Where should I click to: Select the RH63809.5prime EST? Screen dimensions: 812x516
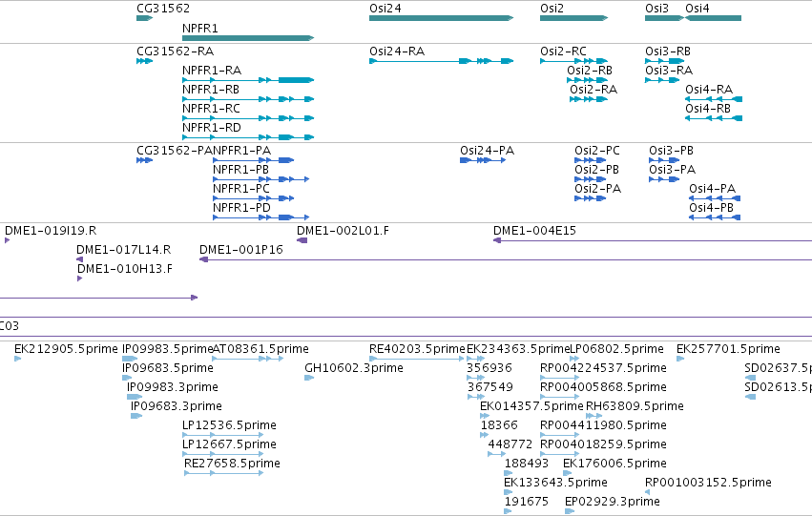coord(594,416)
